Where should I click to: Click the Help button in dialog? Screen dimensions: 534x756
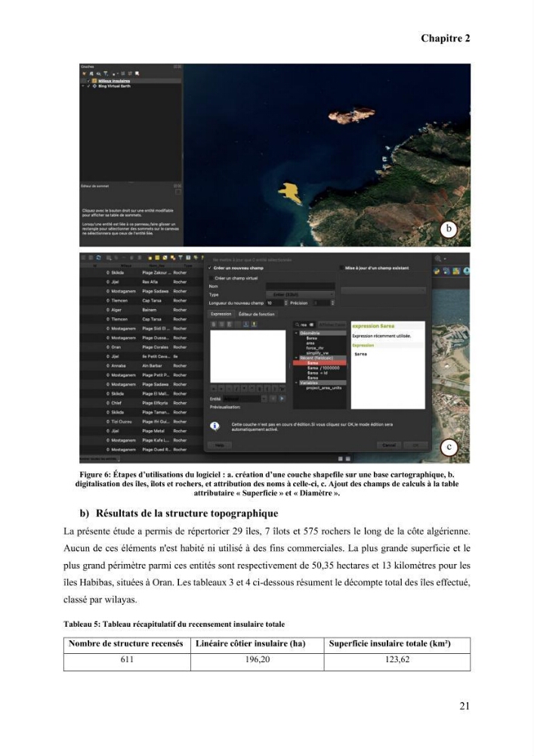(x=219, y=445)
